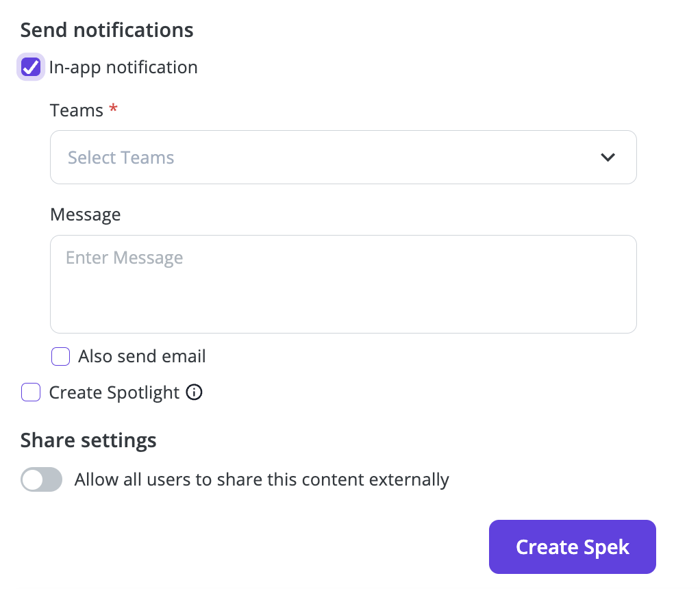This screenshot has height=589, width=700.
Task: Open the Select Teams dropdown
Action: [x=343, y=158]
